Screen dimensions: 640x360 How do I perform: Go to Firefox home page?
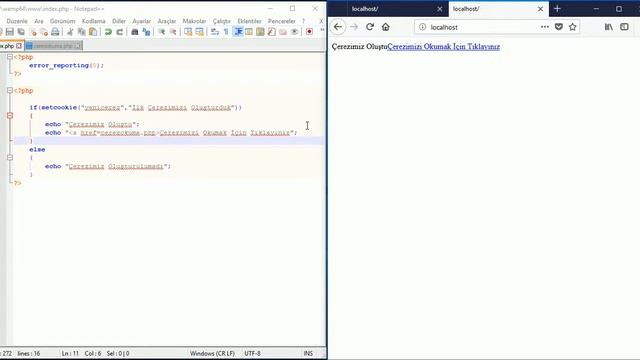(x=386, y=27)
